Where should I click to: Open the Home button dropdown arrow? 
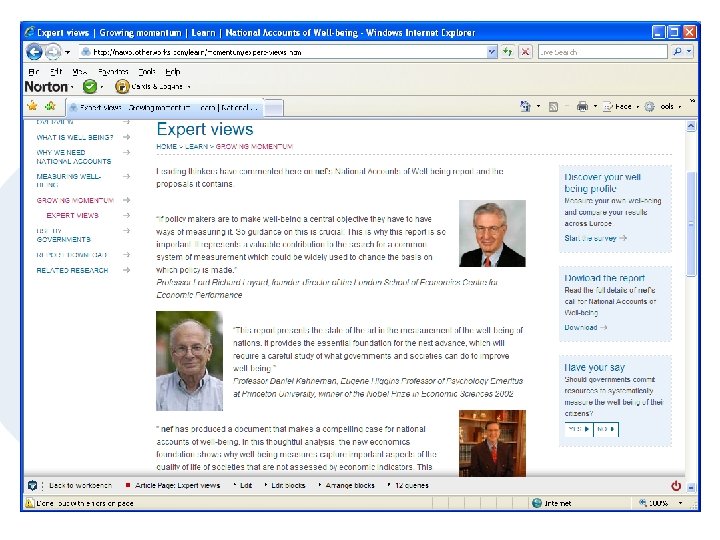click(538, 107)
